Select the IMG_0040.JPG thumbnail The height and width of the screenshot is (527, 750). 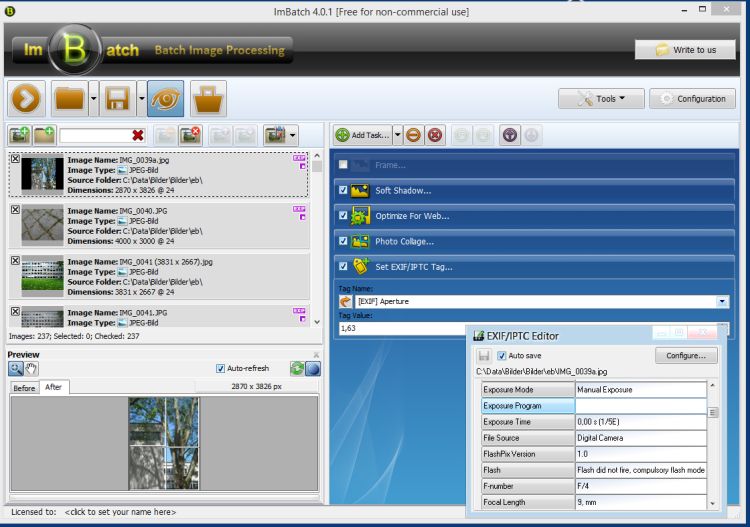pyautogui.click(x=43, y=225)
